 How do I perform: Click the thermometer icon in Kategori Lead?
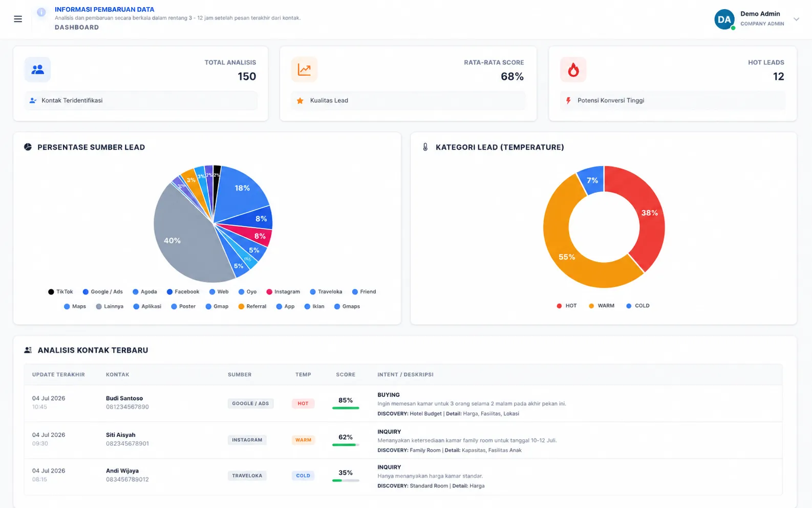(425, 147)
